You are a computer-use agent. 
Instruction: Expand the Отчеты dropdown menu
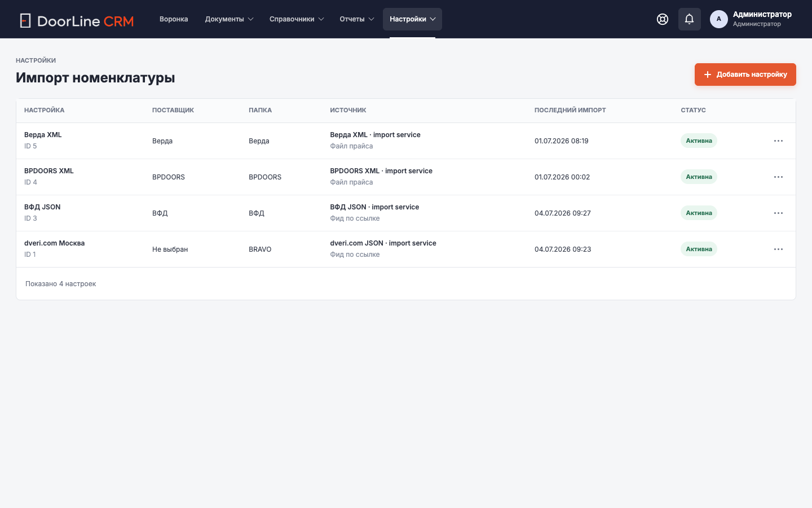tap(356, 19)
